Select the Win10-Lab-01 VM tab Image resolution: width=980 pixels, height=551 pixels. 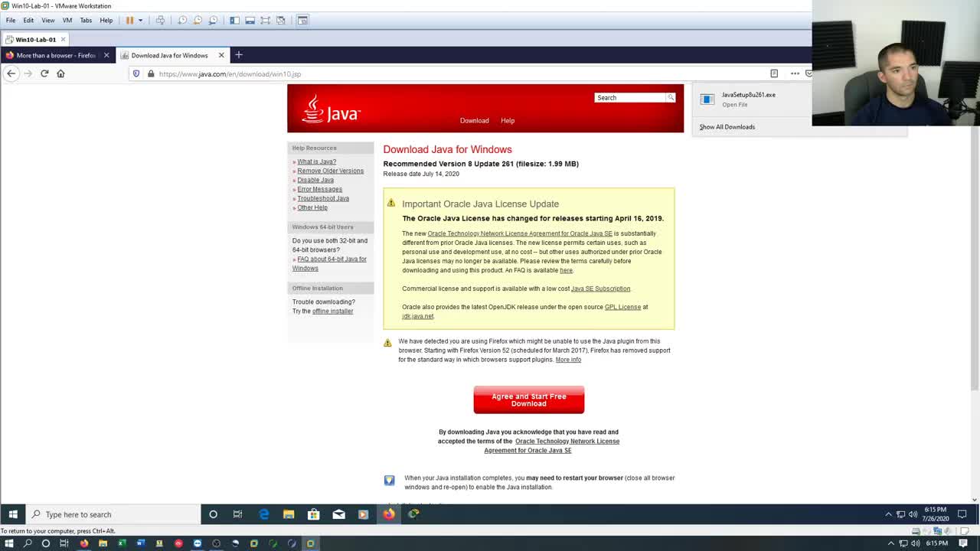[35, 39]
